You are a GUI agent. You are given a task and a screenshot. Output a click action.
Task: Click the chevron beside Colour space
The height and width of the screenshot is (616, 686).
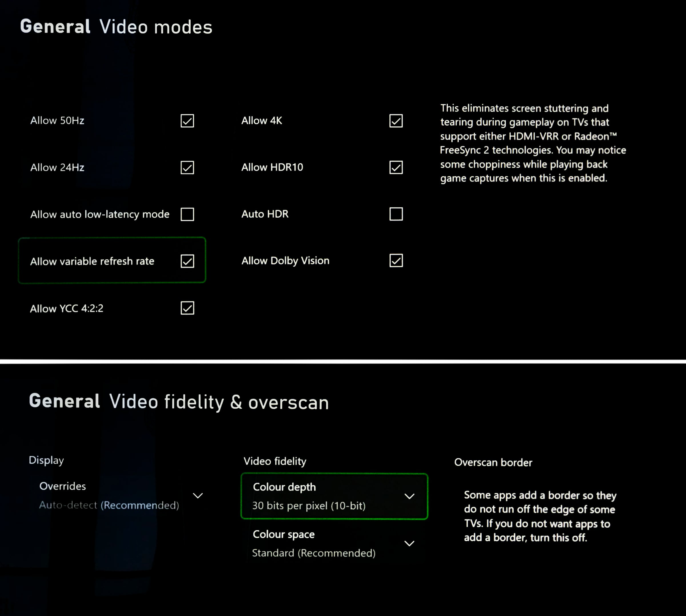coord(409,544)
